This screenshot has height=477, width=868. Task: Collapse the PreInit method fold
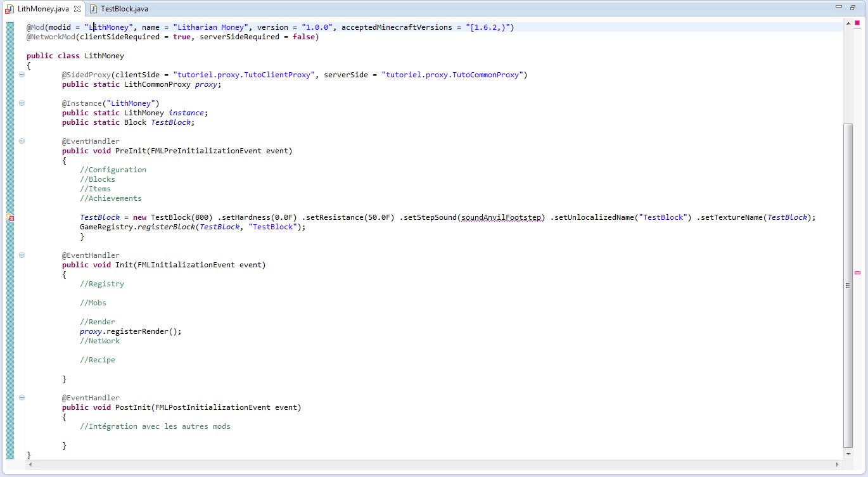tap(22, 141)
